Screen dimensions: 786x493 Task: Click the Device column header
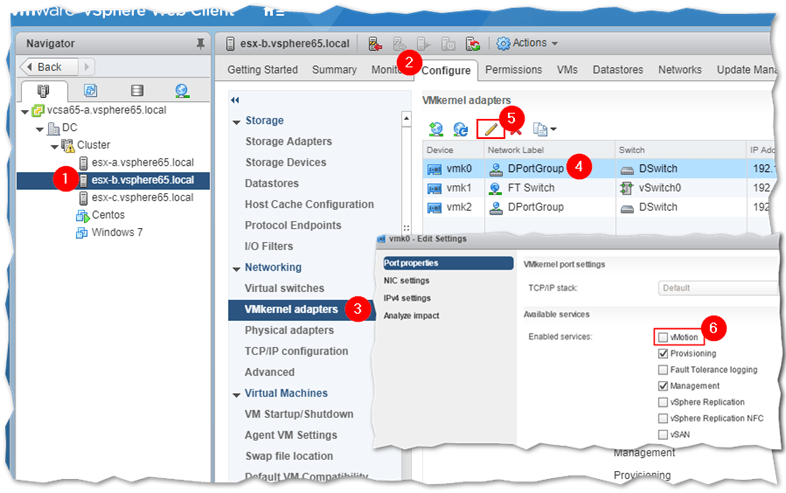pyautogui.click(x=453, y=150)
